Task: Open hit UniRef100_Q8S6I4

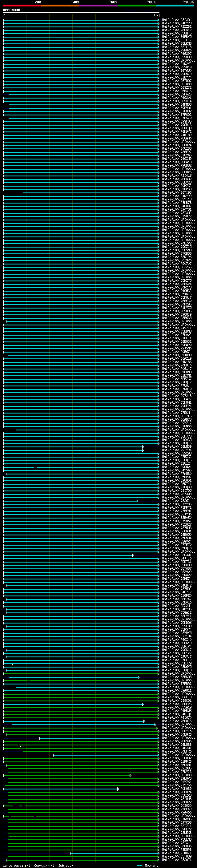Action: click(177, 501)
